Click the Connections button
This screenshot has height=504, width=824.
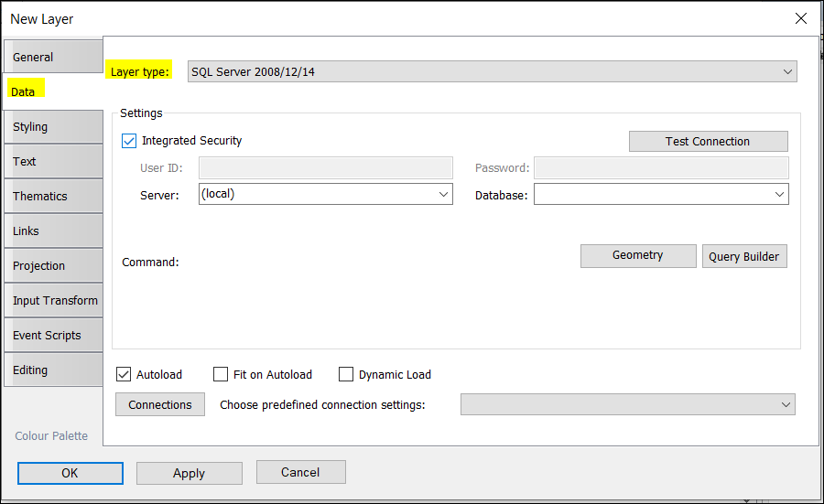(160, 404)
